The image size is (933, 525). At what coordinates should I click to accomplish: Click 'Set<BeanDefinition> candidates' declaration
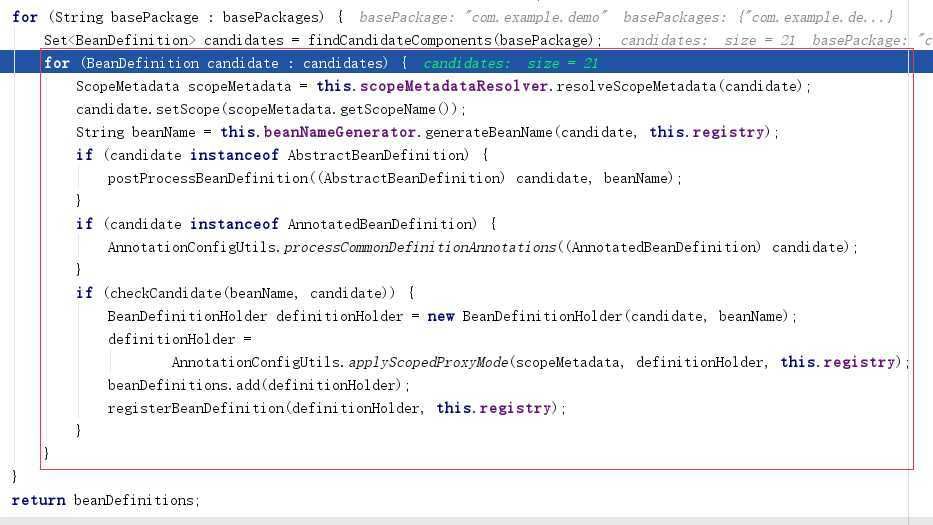coord(164,40)
